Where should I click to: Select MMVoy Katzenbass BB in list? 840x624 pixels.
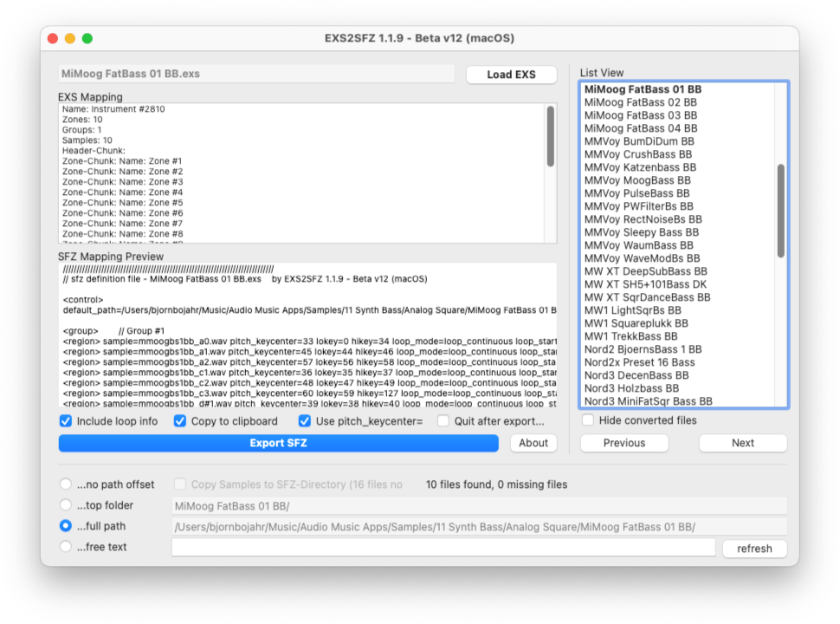pyautogui.click(x=640, y=167)
